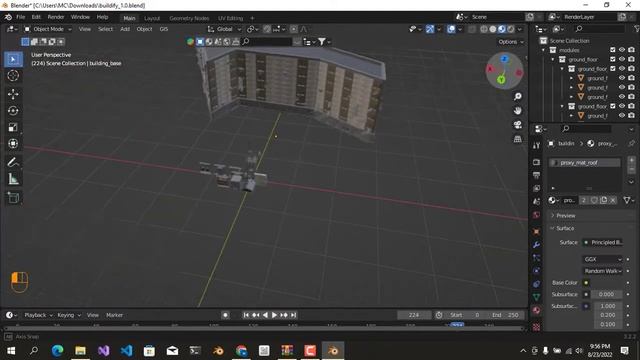Hide the first ground_floor collection in viewport
This screenshot has width=640, height=360.
point(622,59)
